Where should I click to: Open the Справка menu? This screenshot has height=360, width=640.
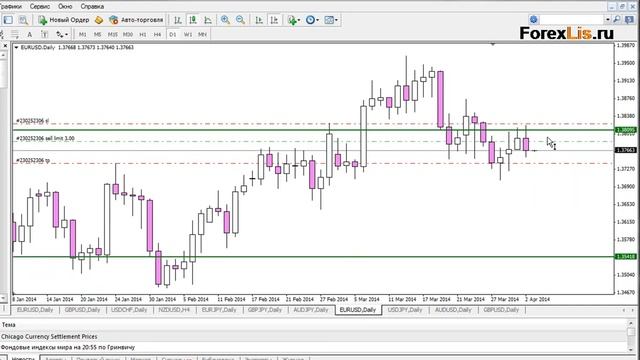(92, 6)
